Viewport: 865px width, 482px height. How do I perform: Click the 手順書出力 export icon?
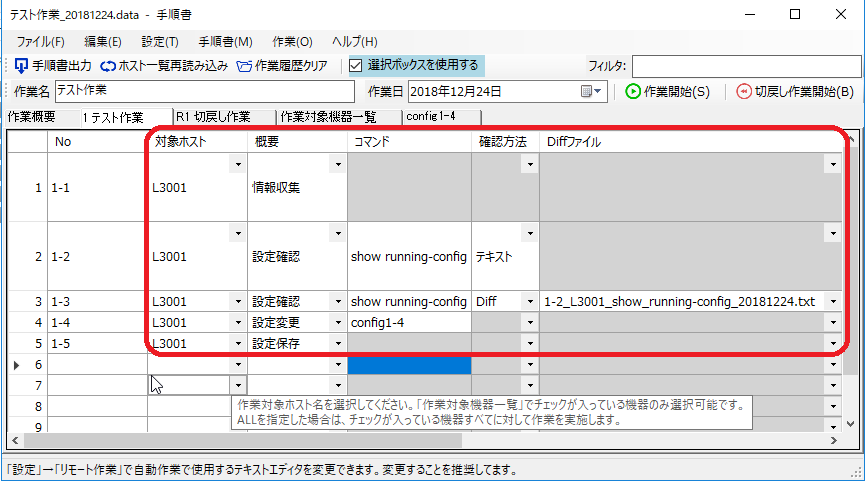pyautogui.click(x=20, y=66)
